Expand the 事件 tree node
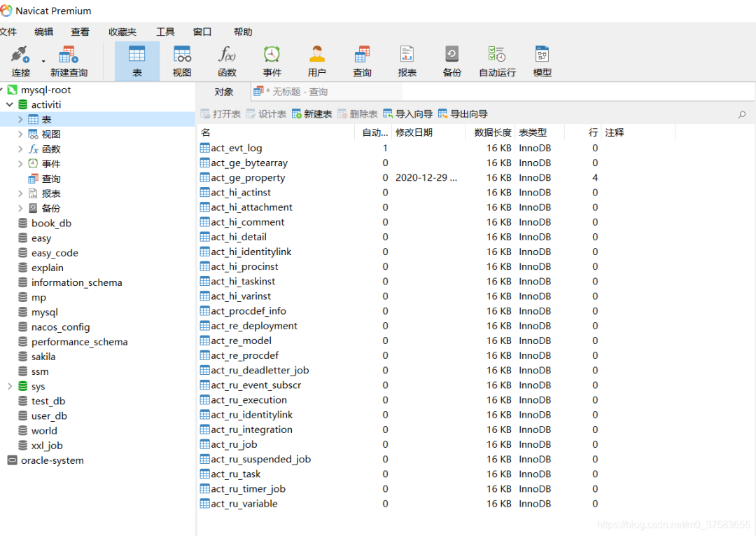This screenshot has height=536, width=756. click(x=20, y=164)
